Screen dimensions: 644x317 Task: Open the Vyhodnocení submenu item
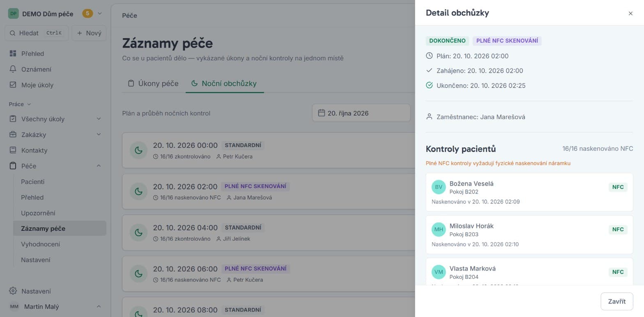coord(41,244)
